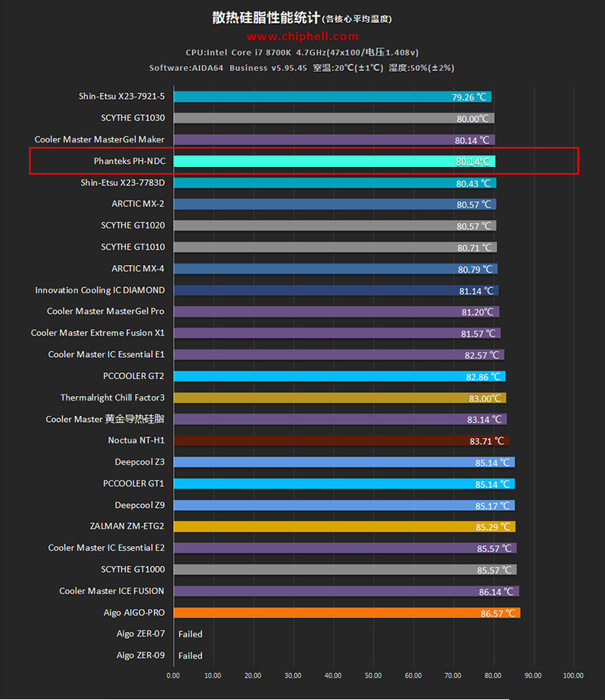Select the Deepcool Z3 label
This screenshot has height=700, width=605.
pyautogui.click(x=139, y=462)
